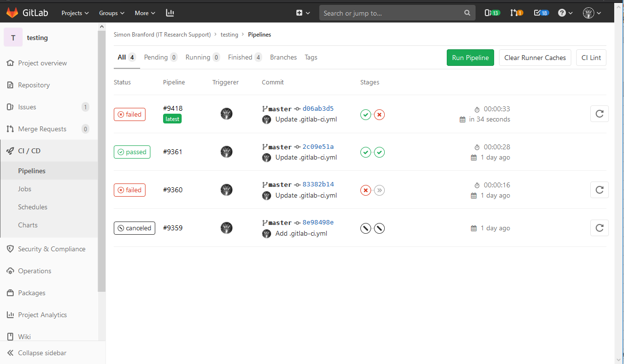Switch to the Branches tab
The height and width of the screenshot is (364, 624).
pyautogui.click(x=283, y=58)
